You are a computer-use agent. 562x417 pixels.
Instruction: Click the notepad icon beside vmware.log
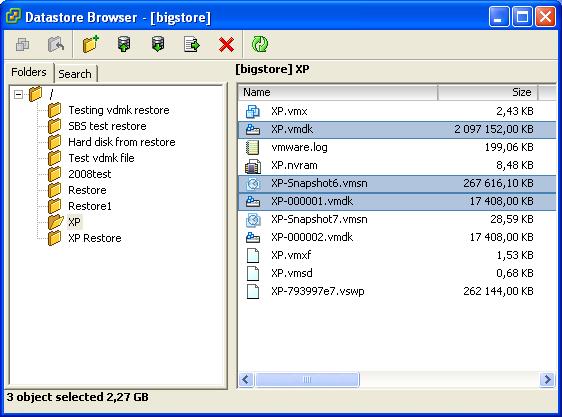(252, 147)
